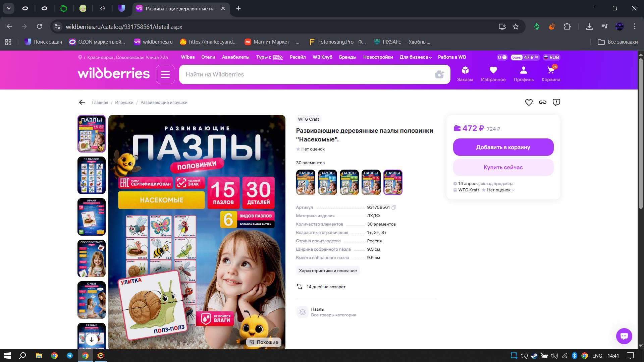644x362 pixels.
Task: Go back with the breadcrumb arrow
Action: [x=82, y=103]
